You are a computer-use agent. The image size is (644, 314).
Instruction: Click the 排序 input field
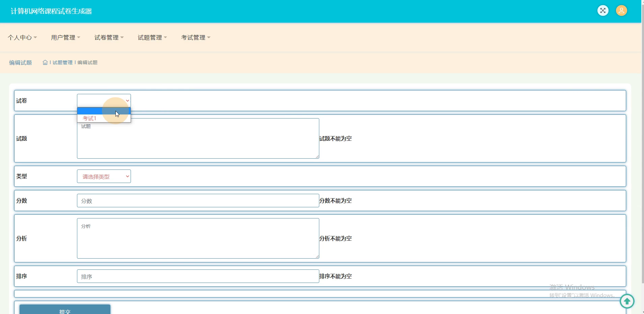tap(198, 276)
